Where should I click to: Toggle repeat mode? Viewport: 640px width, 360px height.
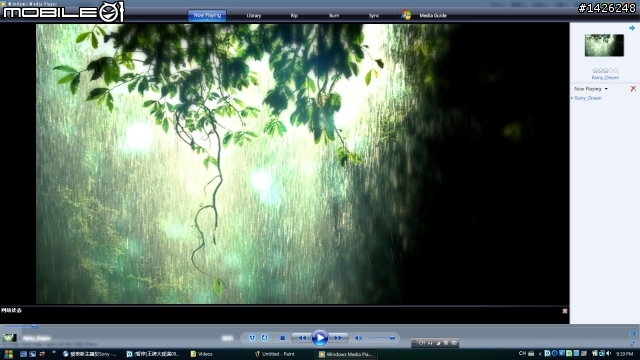click(x=264, y=338)
